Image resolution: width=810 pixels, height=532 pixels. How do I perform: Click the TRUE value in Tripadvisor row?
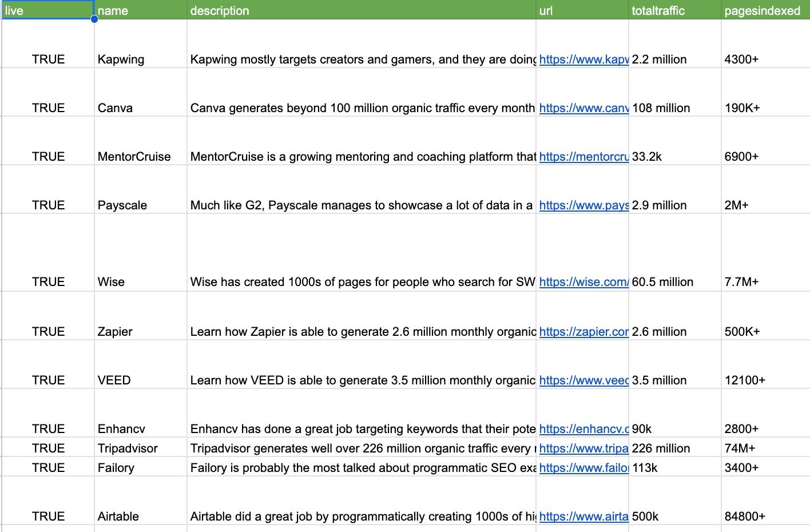coord(48,448)
